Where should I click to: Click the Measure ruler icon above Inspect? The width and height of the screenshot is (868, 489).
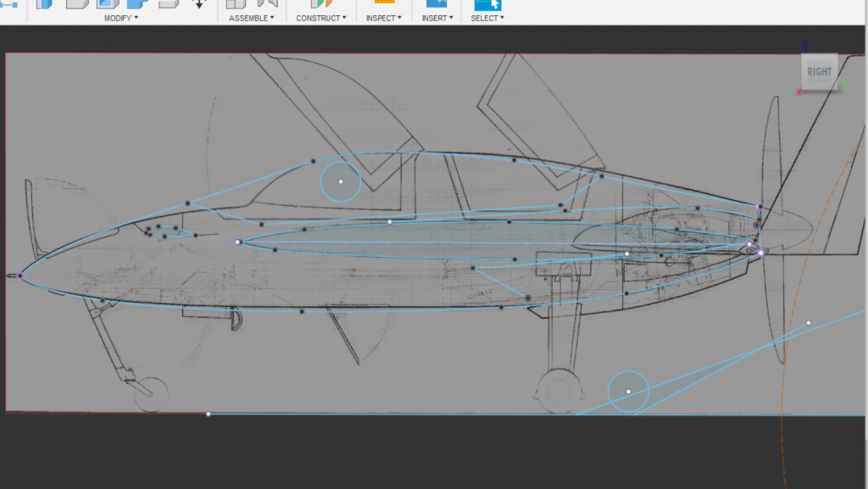click(x=384, y=3)
